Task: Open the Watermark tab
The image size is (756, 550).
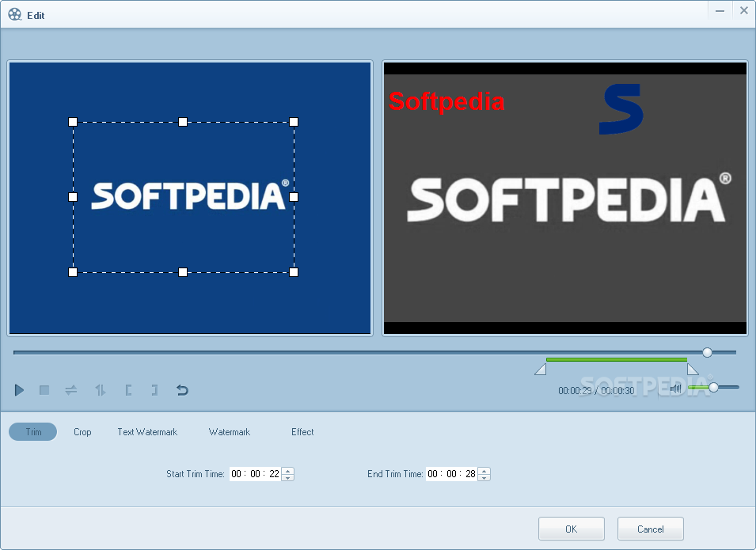Action: (x=230, y=432)
